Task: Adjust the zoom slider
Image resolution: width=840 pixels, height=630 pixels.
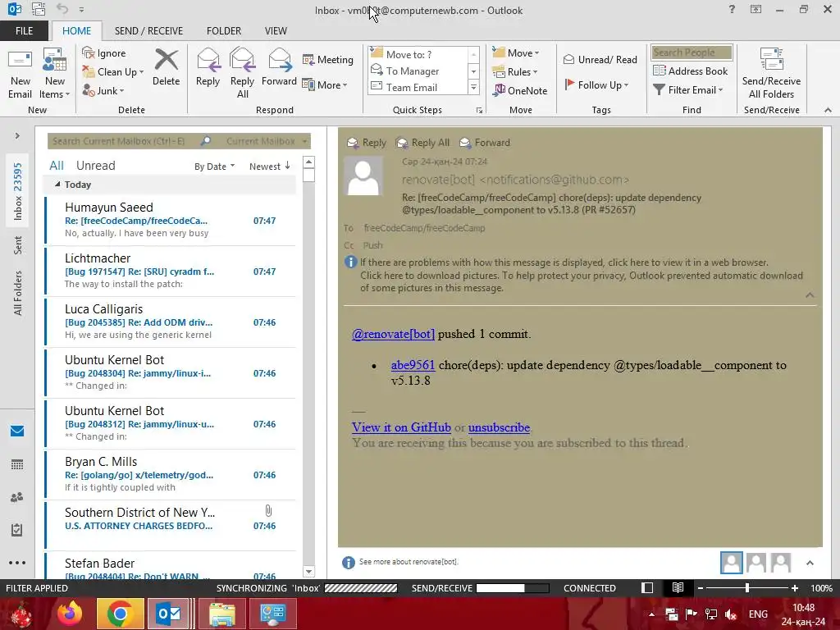Action: point(746,587)
